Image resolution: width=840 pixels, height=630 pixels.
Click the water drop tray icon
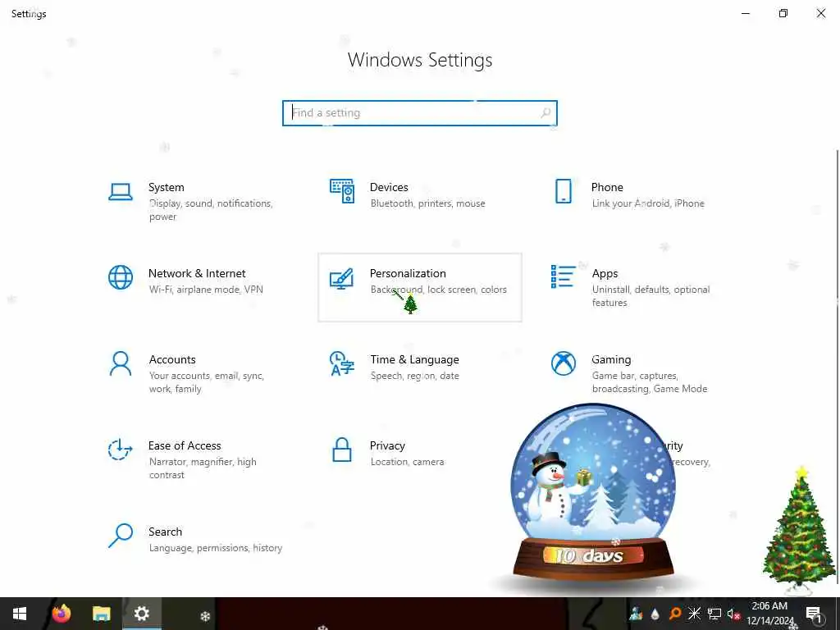(x=655, y=614)
